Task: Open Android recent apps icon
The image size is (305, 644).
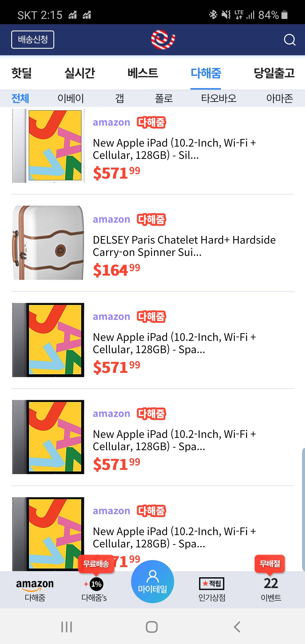Action: [x=67, y=627]
